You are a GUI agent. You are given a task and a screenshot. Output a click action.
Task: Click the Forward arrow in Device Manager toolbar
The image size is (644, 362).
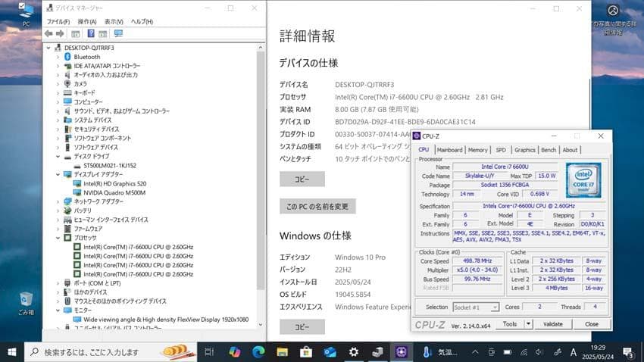tap(60, 33)
